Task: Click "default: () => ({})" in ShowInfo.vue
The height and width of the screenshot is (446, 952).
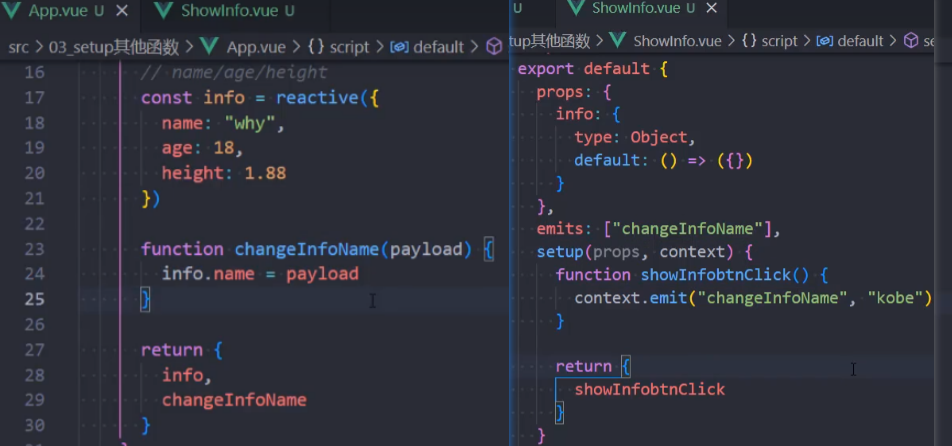Action: tap(664, 161)
